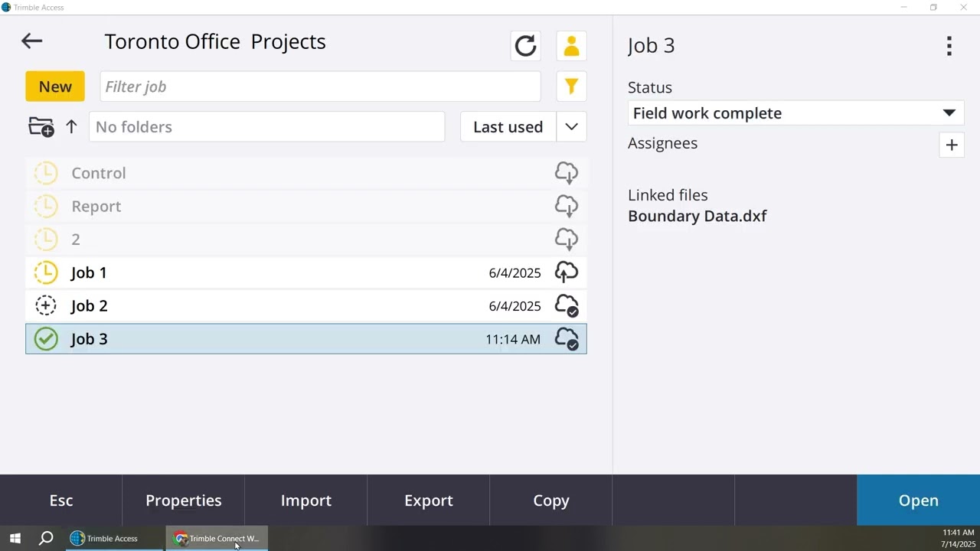Select the Control job row

[306, 173]
